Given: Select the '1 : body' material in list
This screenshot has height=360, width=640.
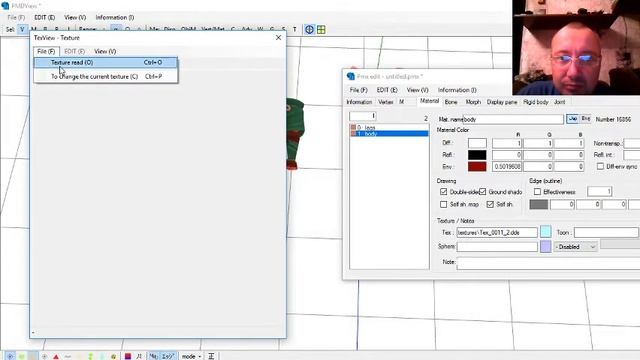Looking at the screenshot, I should click(x=389, y=133).
